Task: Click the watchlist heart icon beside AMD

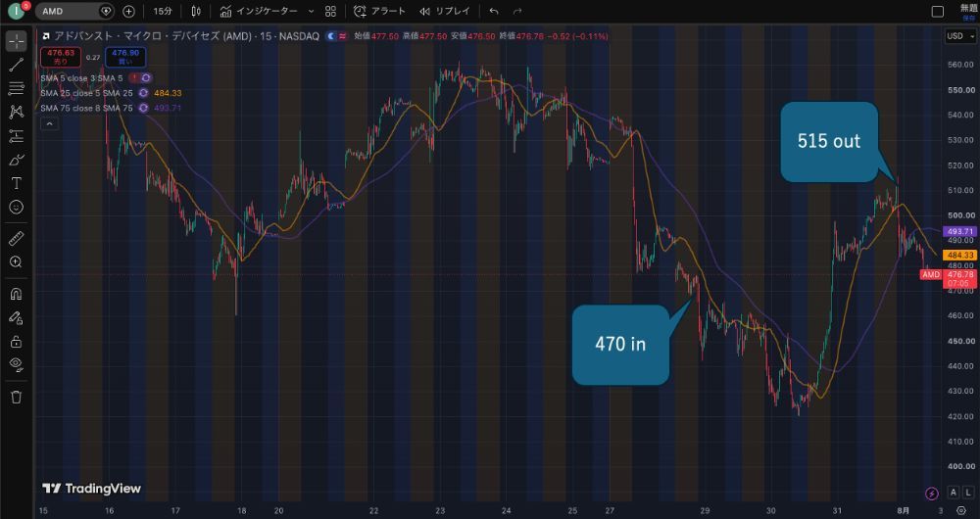Action: tap(106, 11)
